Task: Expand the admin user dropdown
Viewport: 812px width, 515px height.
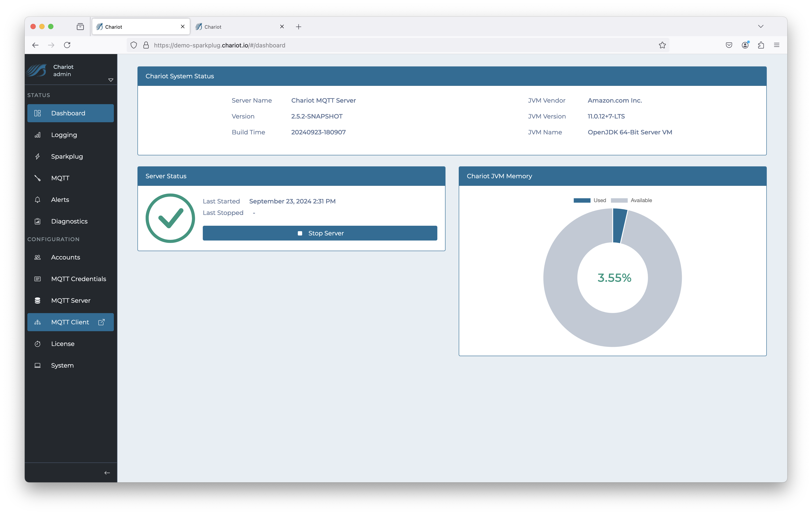Action: tap(111, 80)
